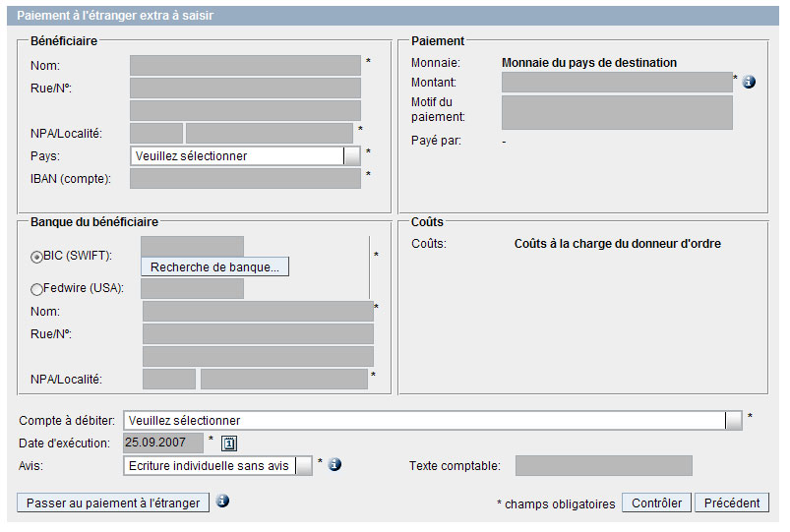The image size is (790, 532).
Task: Click the Motif du paiement text area
Action: click(x=617, y=112)
